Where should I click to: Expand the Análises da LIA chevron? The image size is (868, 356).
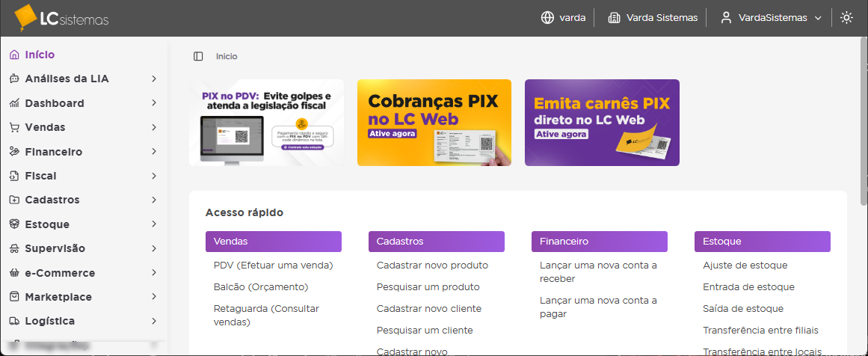[154, 79]
